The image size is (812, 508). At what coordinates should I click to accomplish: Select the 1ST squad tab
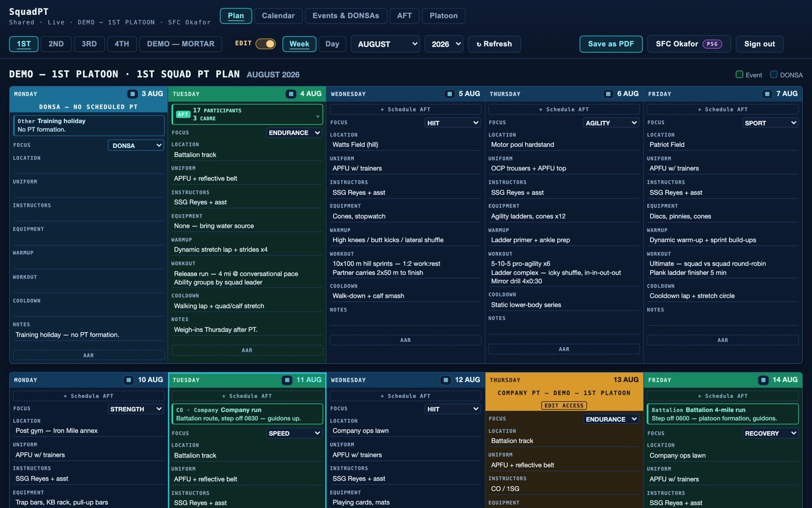point(24,44)
